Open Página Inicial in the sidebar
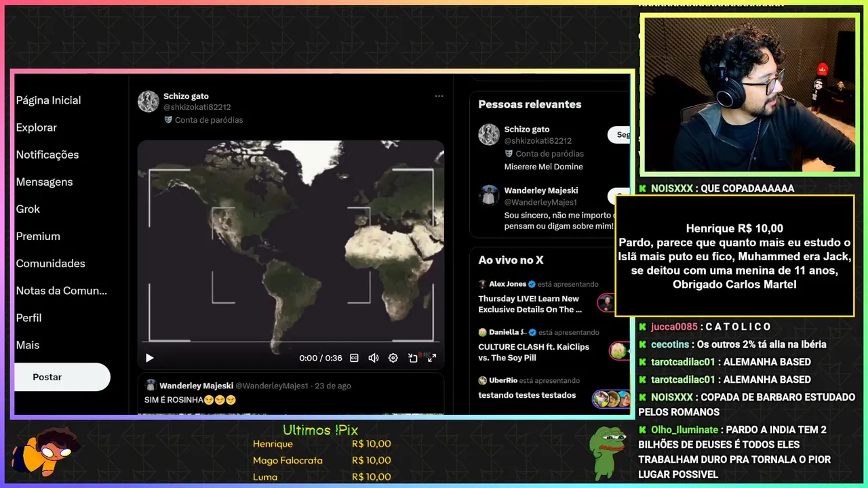The image size is (868, 488). [x=48, y=100]
